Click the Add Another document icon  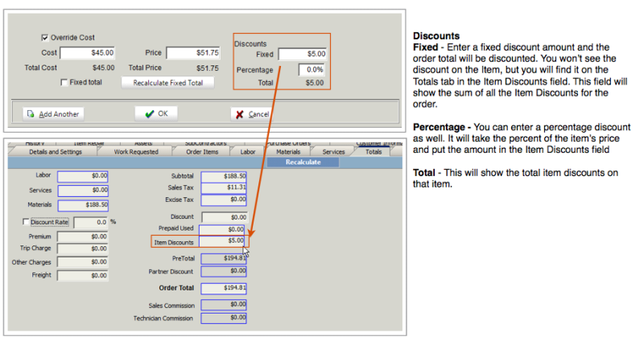click(31, 113)
